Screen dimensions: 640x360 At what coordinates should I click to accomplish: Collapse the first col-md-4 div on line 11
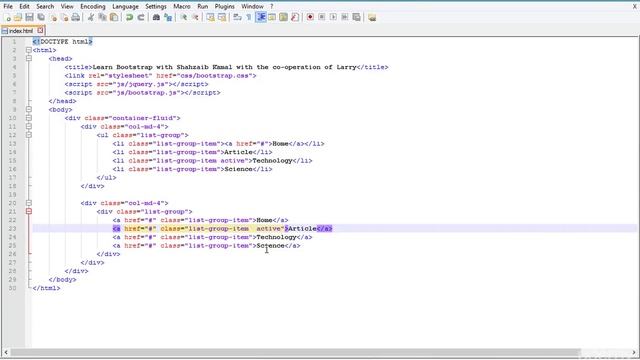point(29,127)
